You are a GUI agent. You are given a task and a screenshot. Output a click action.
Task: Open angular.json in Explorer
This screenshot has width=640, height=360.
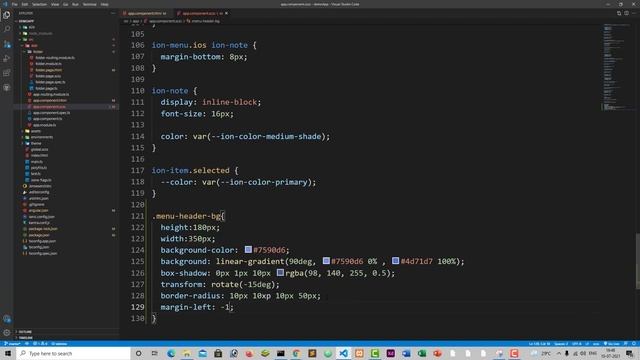(x=38, y=211)
